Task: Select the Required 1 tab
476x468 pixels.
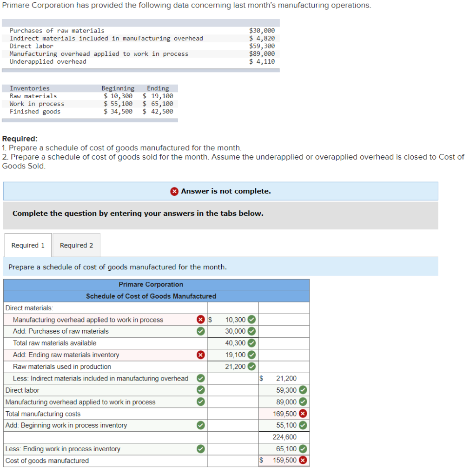Action: 27,245
